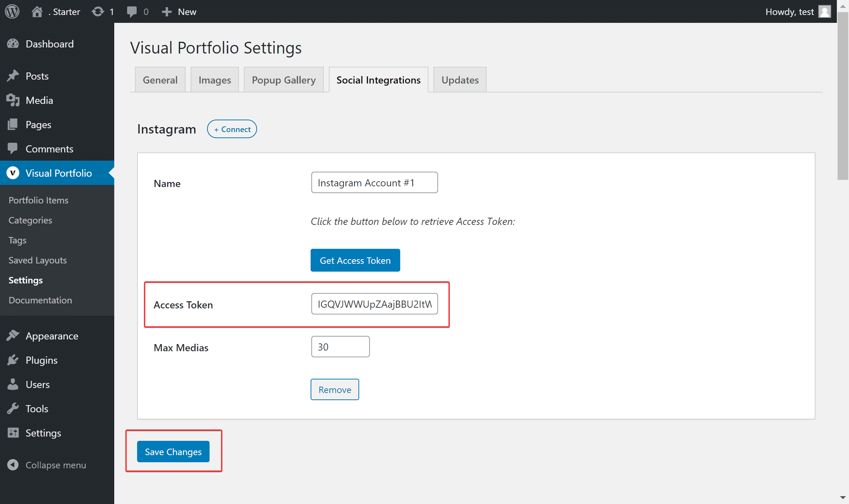The height and width of the screenshot is (504, 849).
Task: Click the Posts pin icon
Action: pos(13,76)
